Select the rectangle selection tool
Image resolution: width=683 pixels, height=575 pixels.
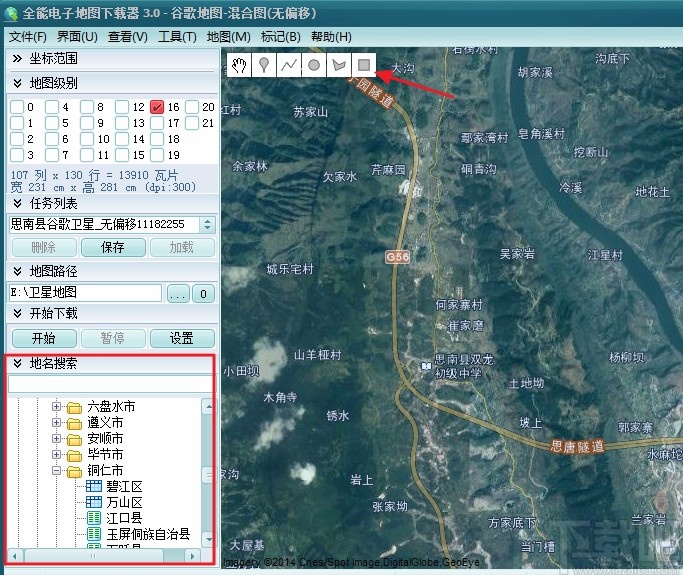point(364,65)
